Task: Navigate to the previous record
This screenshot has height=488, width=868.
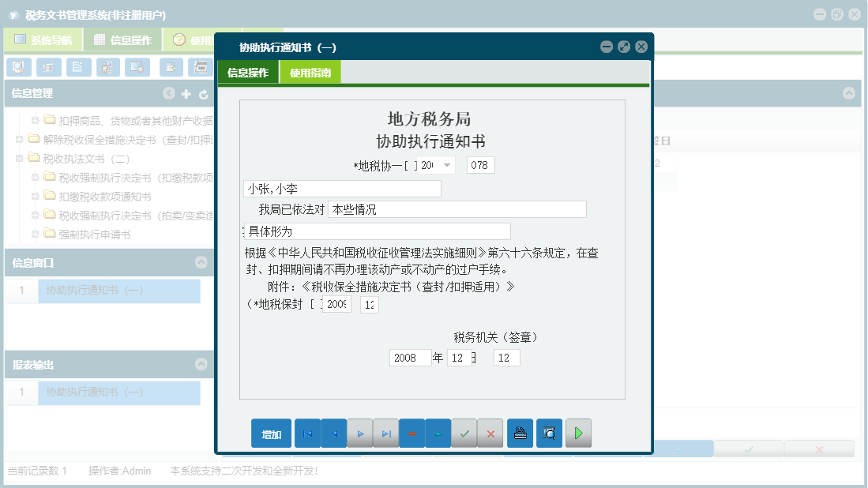Action: (x=333, y=433)
